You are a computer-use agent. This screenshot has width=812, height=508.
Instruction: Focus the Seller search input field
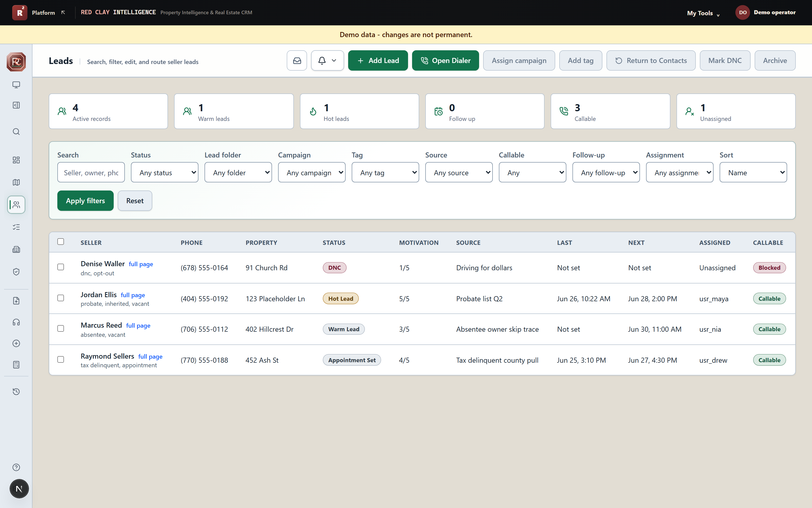tap(91, 172)
